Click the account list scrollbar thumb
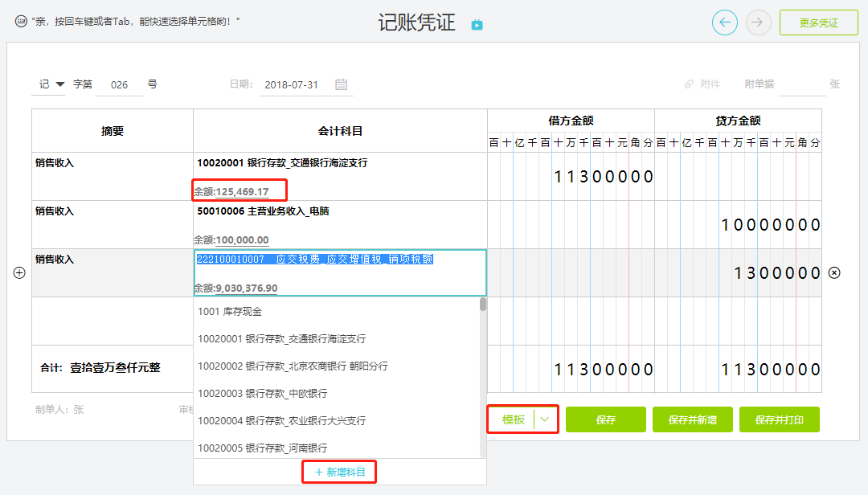The image size is (868, 495). tap(483, 304)
